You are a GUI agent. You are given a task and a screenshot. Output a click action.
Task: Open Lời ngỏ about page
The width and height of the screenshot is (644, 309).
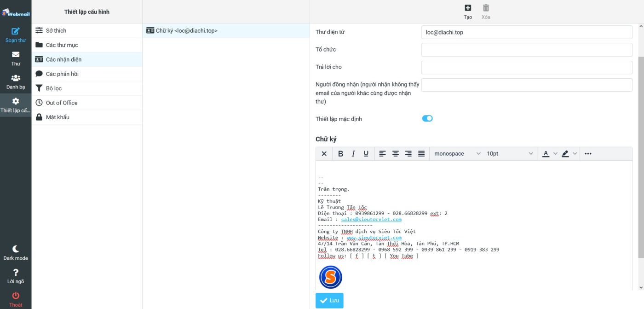point(16,276)
